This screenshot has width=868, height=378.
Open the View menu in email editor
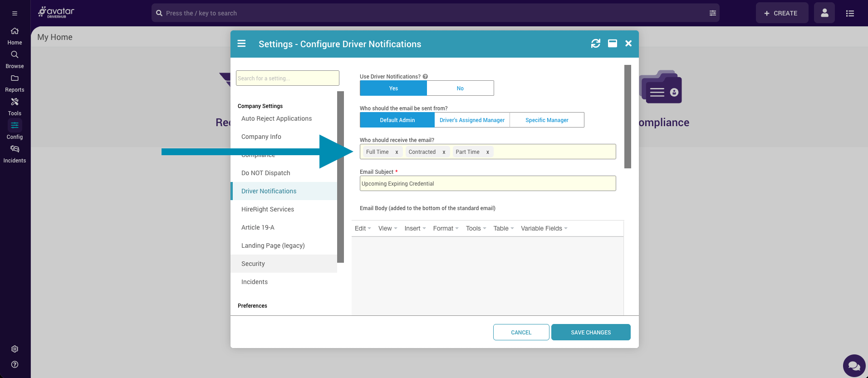pyautogui.click(x=387, y=228)
